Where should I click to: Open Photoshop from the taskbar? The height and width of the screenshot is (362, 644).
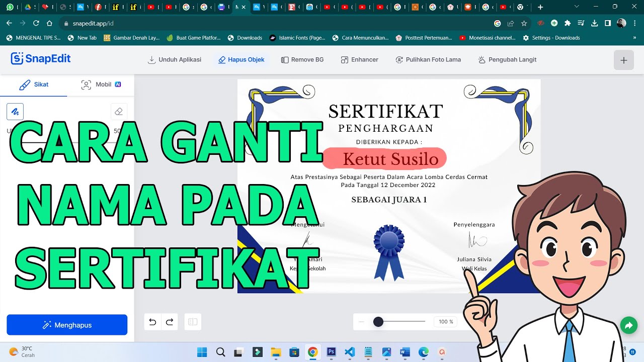tap(331, 352)
